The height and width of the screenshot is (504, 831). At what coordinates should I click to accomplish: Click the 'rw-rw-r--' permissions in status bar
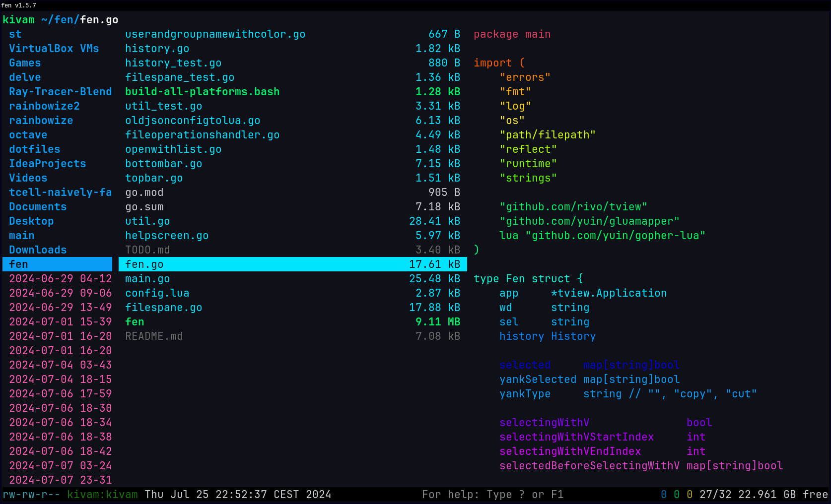click(x=31, y=495)
